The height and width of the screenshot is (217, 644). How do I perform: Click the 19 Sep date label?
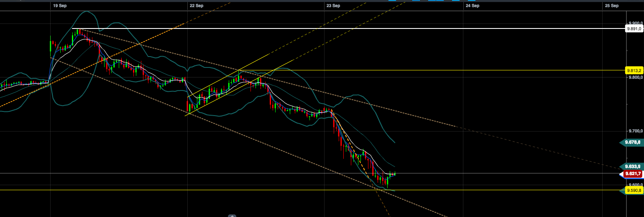(x=60, y=5)
